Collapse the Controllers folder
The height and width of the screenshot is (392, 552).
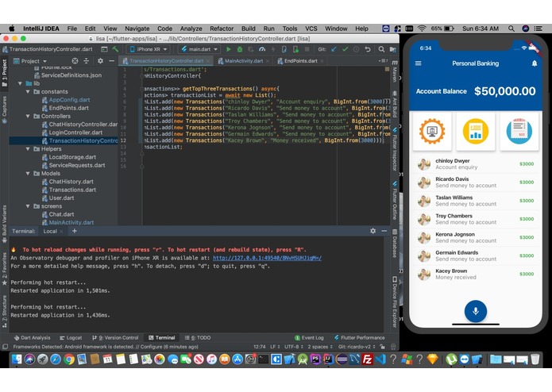28,116
